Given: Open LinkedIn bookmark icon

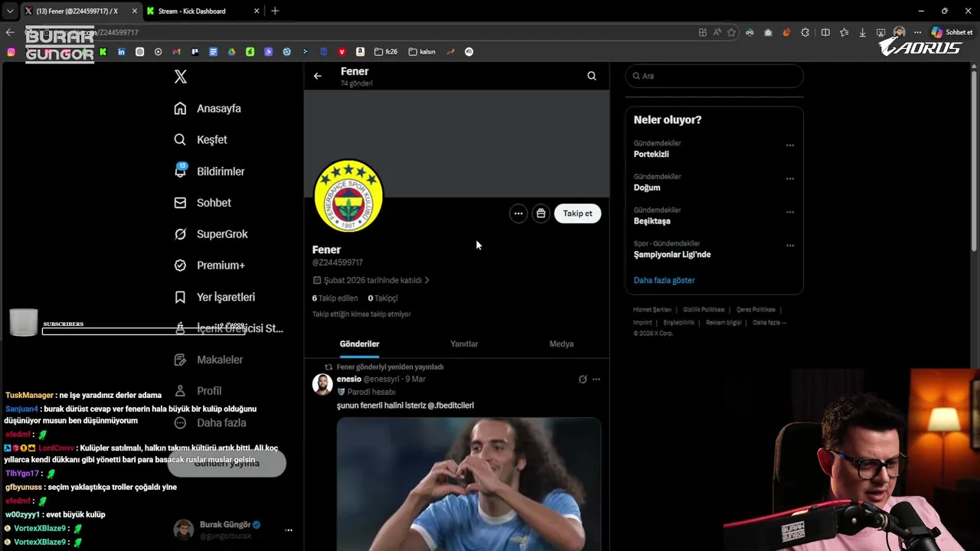Looking at the screenshot, I should pos(121,52).
